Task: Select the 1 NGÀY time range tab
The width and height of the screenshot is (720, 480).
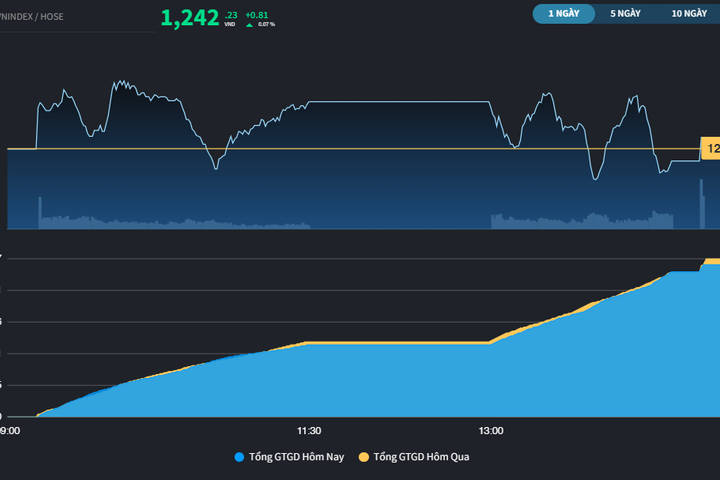Action: 563,14
